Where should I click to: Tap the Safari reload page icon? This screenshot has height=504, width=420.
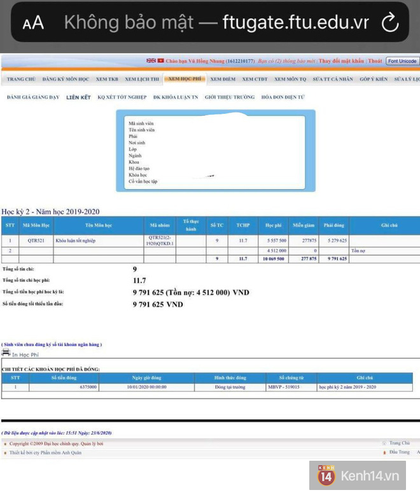point(390,22)
